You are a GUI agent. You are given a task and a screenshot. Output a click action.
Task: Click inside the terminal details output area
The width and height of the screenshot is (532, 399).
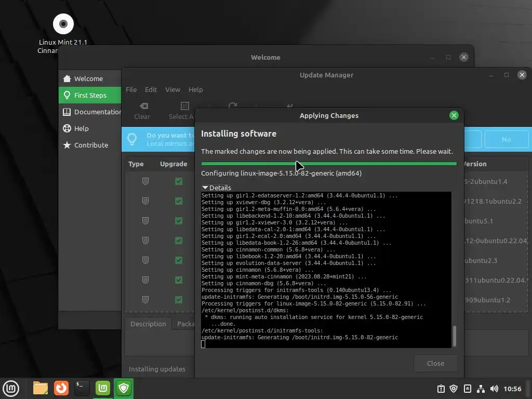pyautogui.click(x=326, y=270)
